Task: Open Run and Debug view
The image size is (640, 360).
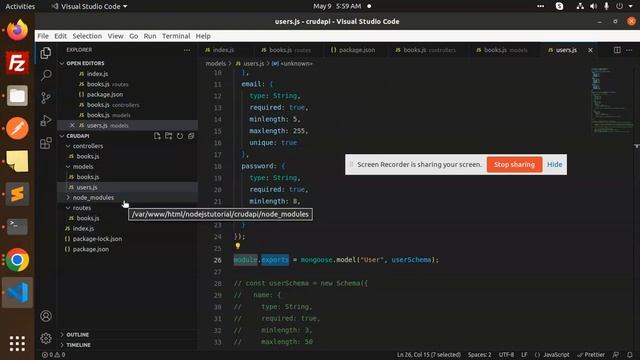Action: 46,120
